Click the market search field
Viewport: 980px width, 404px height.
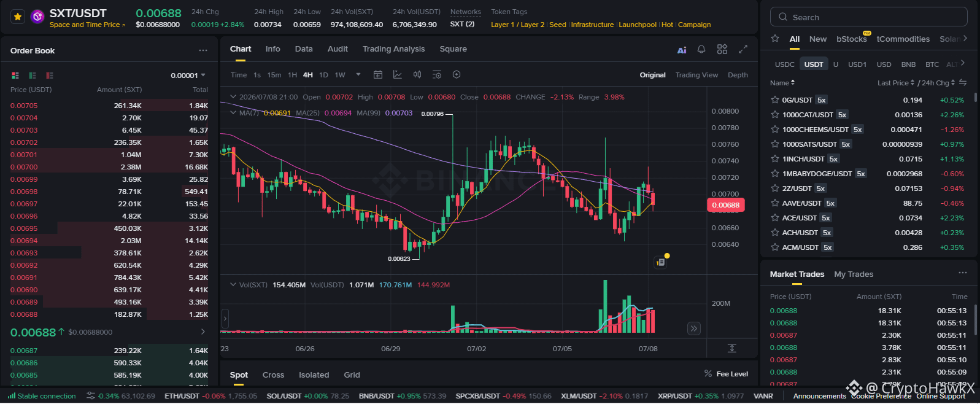pyautogui.click(x=869, y=17)
